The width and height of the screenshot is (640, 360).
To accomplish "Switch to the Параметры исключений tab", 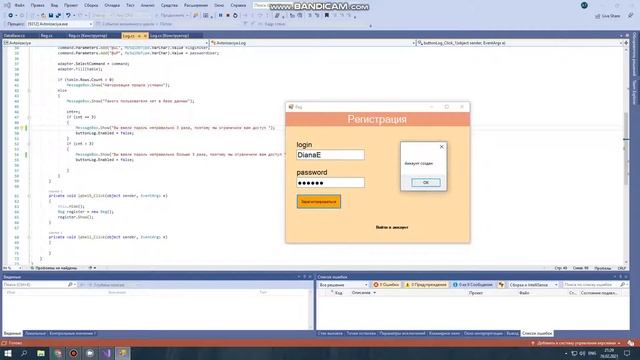I will [x=402, y=333].
